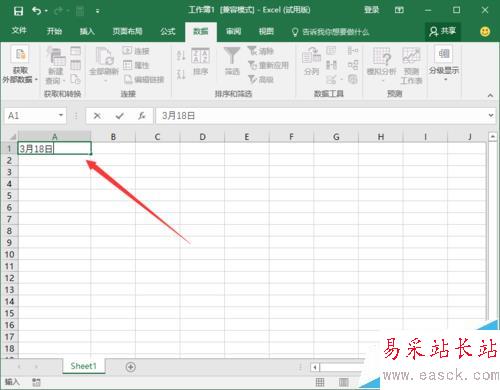This screenshot has width=500, height=390.
Task: Click Relationships icon in 数据工具 group
Action: (x=353, y=65)
